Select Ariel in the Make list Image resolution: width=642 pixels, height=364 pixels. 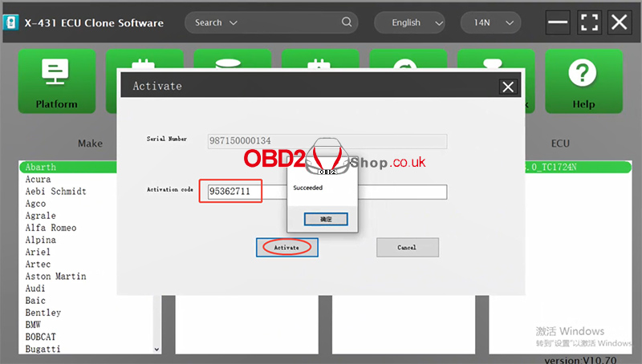pos(38,252)
